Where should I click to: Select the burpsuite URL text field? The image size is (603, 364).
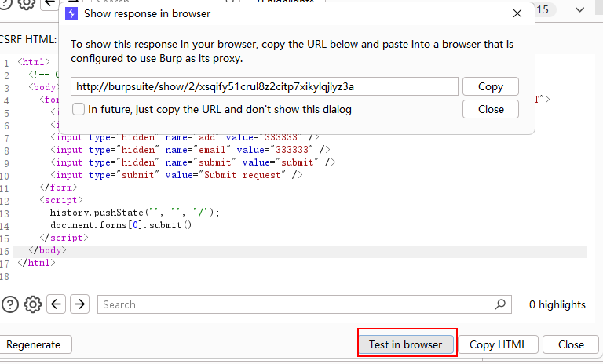264,86
